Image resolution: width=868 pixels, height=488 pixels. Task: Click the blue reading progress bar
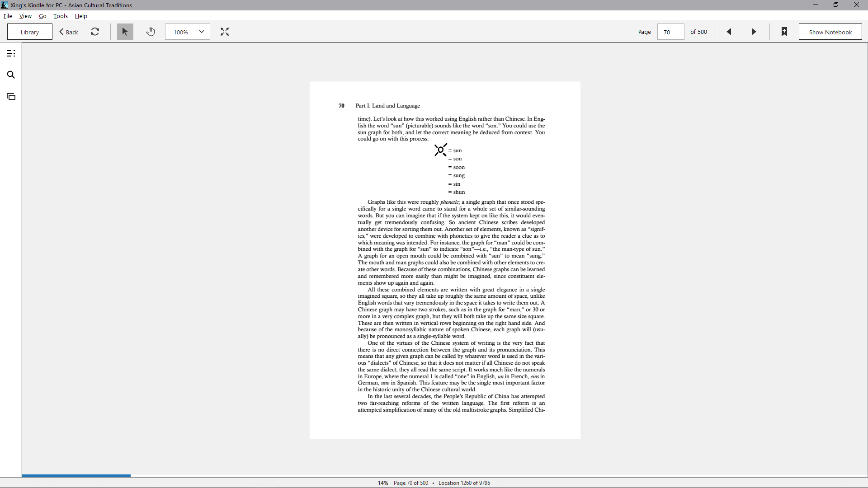(x=76, y=475)
